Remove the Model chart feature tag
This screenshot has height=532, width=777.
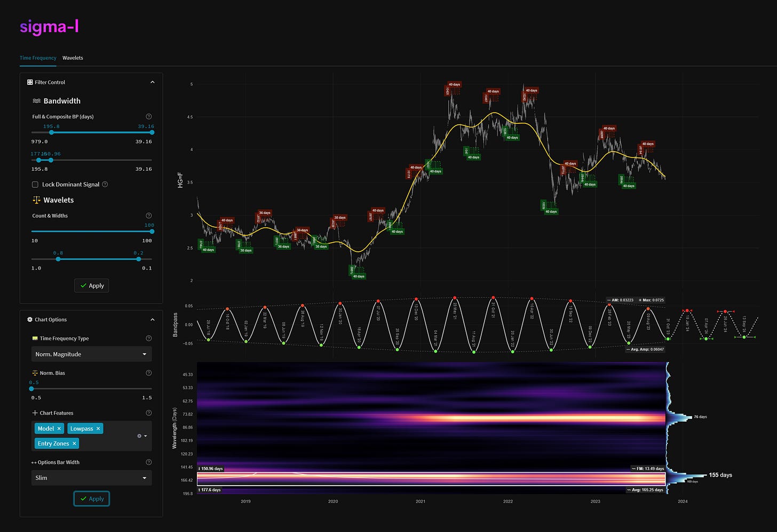click(x=59, y=428)
